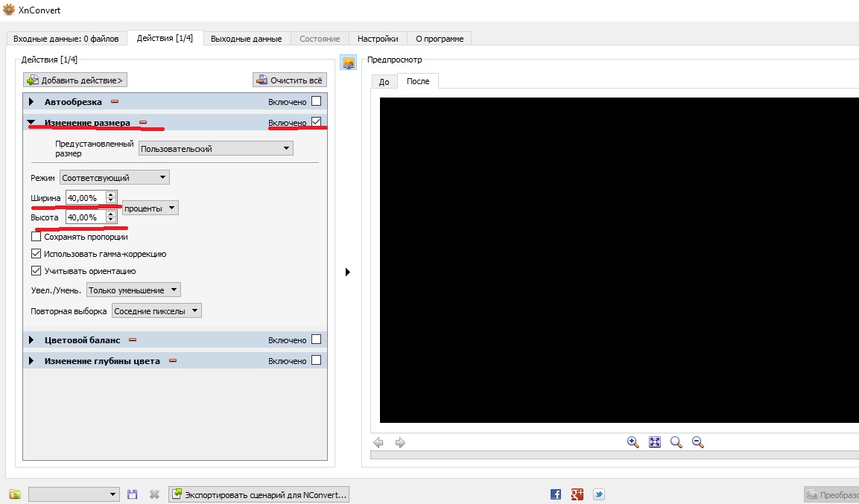Click Добавить действие button
Image resolution: width=859 pixels, height=504 pixels.
(75, 80)
